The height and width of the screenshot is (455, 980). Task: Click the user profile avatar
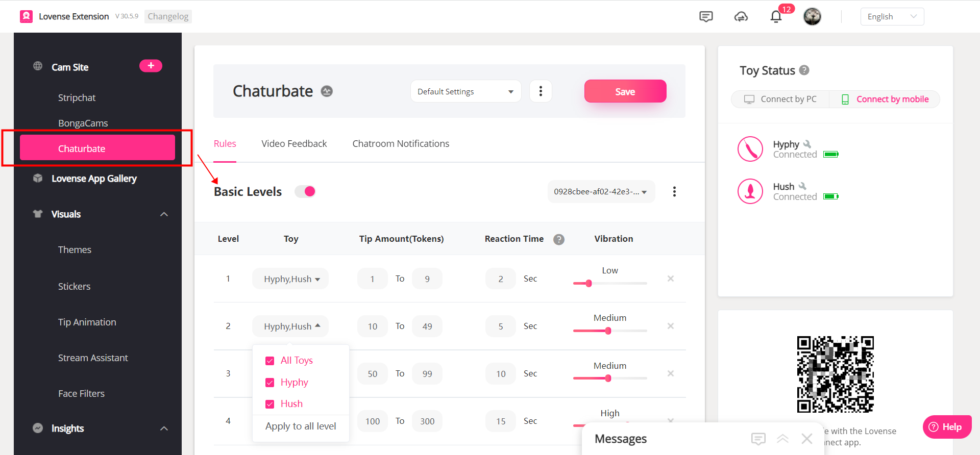tap(812, 17)
